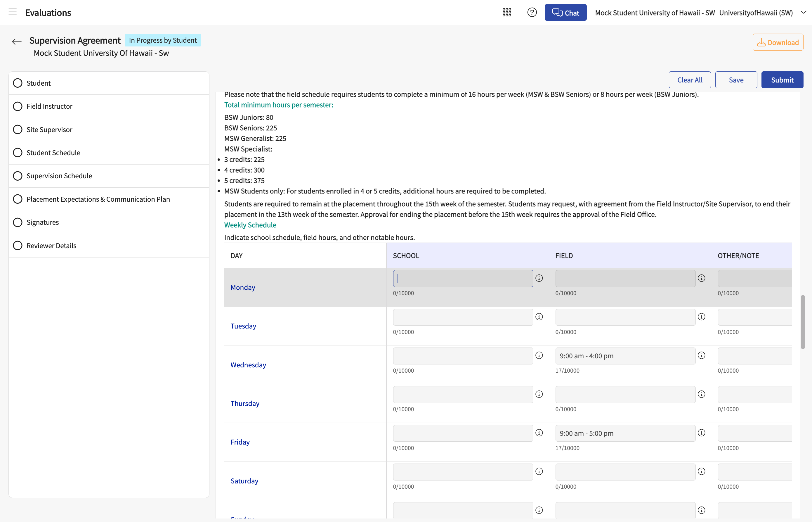Focus the Monday School input field

[x=463, y=279]
